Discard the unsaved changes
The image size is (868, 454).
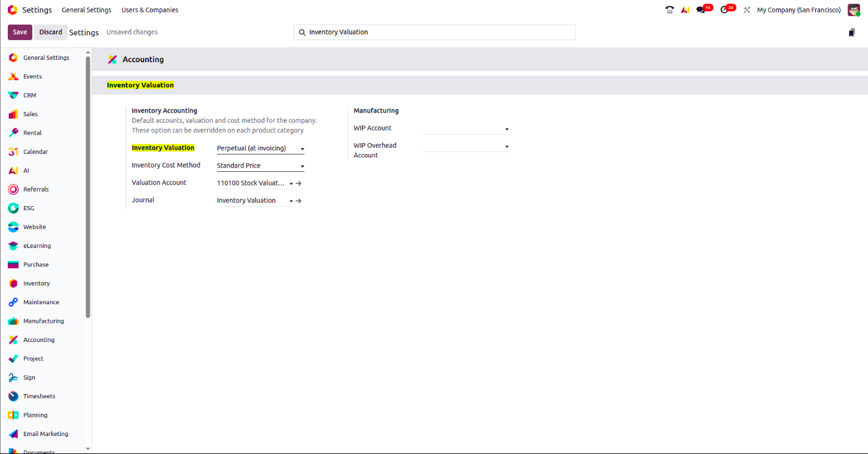click(x=51, y=32)
